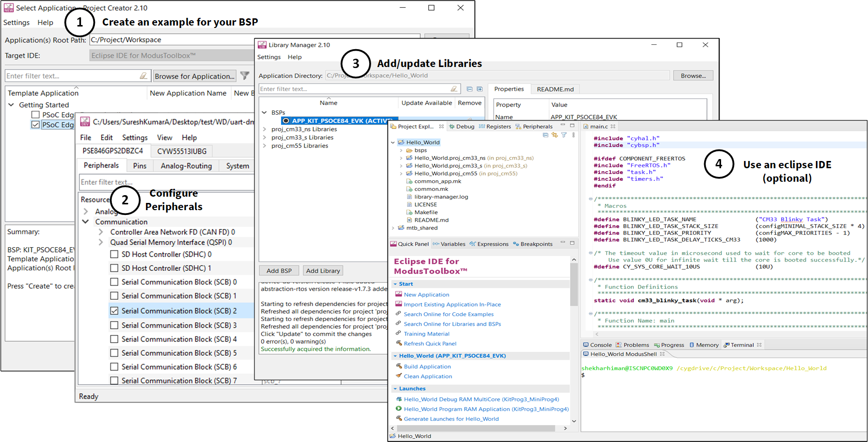Switch to the Pins tab
The image size is (868, 442).
coord(140,166)
